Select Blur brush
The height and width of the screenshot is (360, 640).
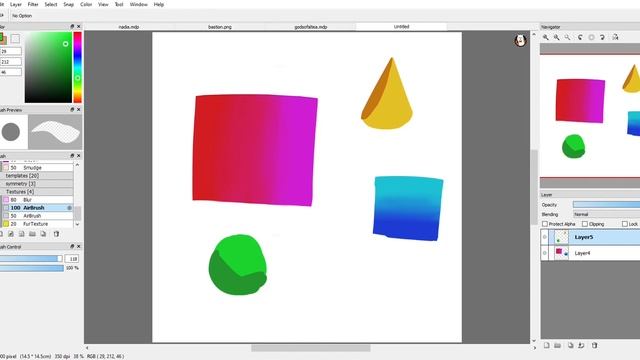37,200
